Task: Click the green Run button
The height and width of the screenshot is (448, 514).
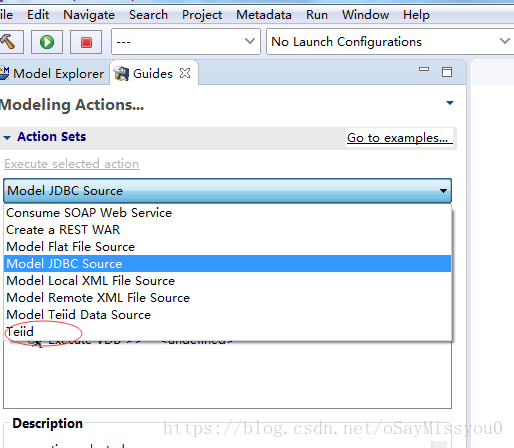Action: (47, 42)
